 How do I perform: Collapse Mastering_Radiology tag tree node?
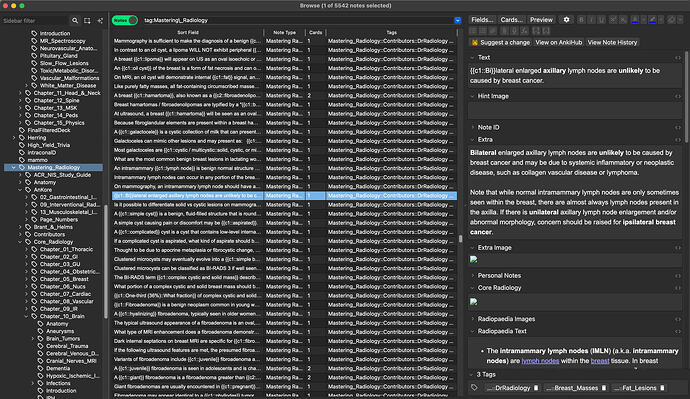pos(14,168)
